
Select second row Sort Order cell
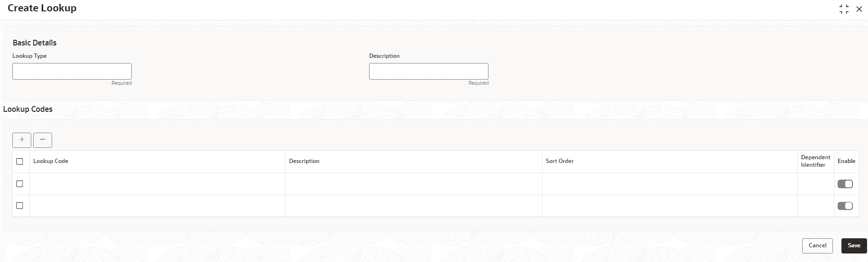coord(670,206)
